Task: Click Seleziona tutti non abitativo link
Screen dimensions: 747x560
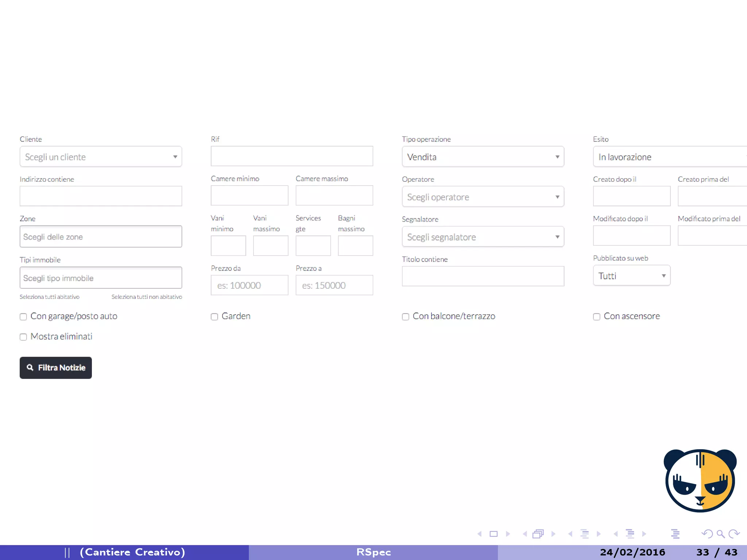Action: [147, 297]
